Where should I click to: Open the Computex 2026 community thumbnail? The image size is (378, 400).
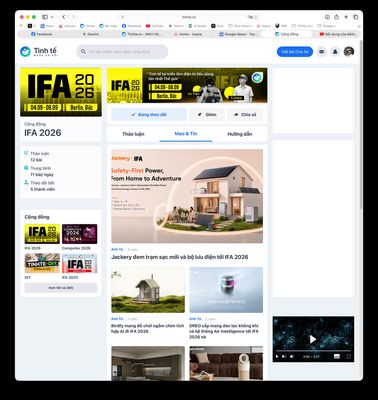[79, 234]
